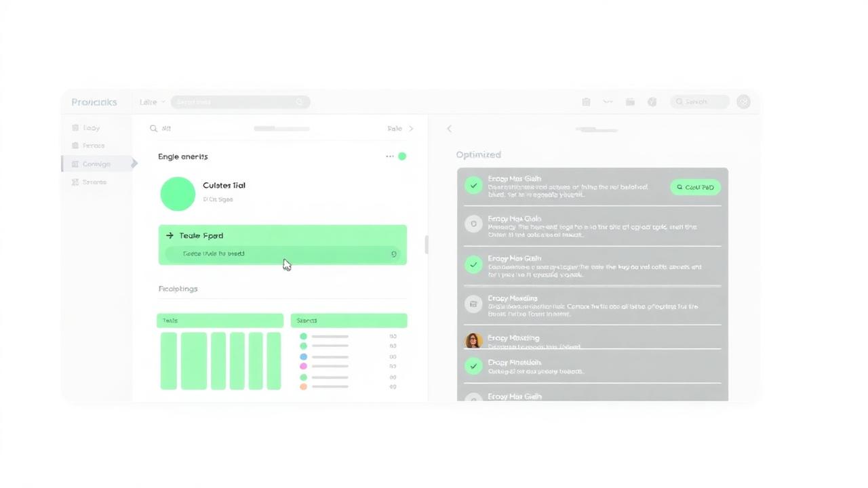Open the three-dots menu next to Engle enerits
868x488 pixels.
point(390,156)
